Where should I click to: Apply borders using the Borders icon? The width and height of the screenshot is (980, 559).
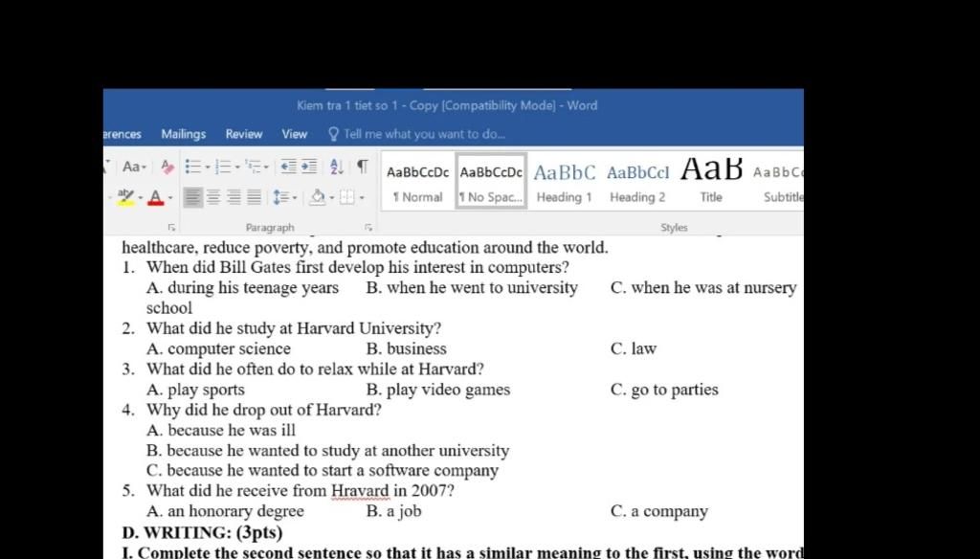346,197
